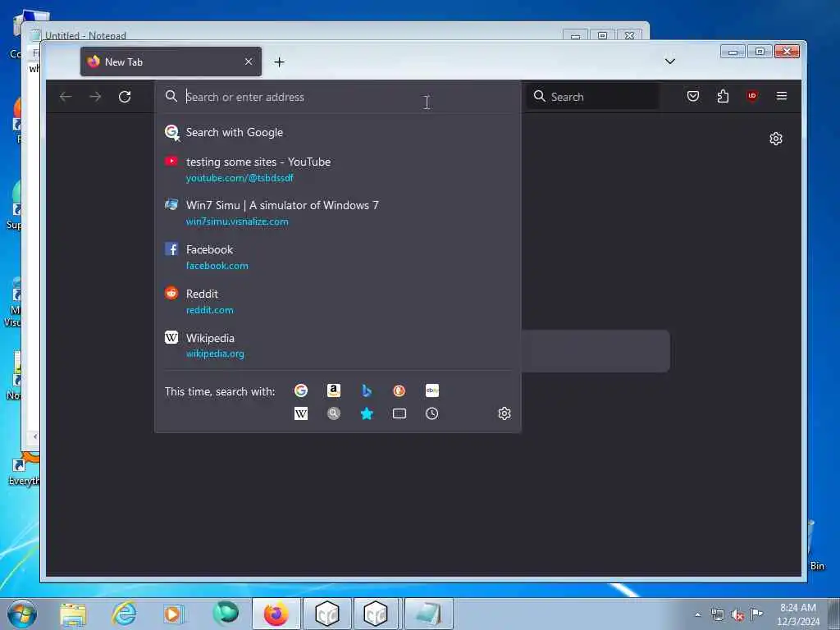Open a new tab with the plus button
This screenshot has width=840, height=630.
coord(279,62)
